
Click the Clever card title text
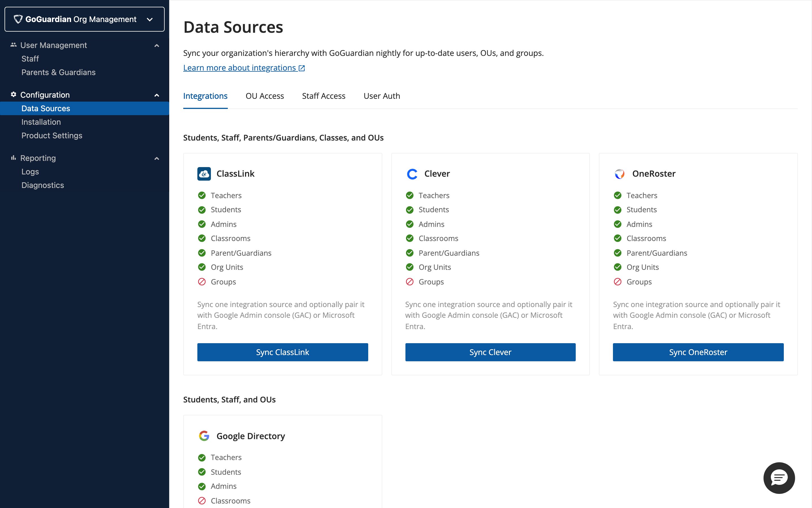pos(437,174)
